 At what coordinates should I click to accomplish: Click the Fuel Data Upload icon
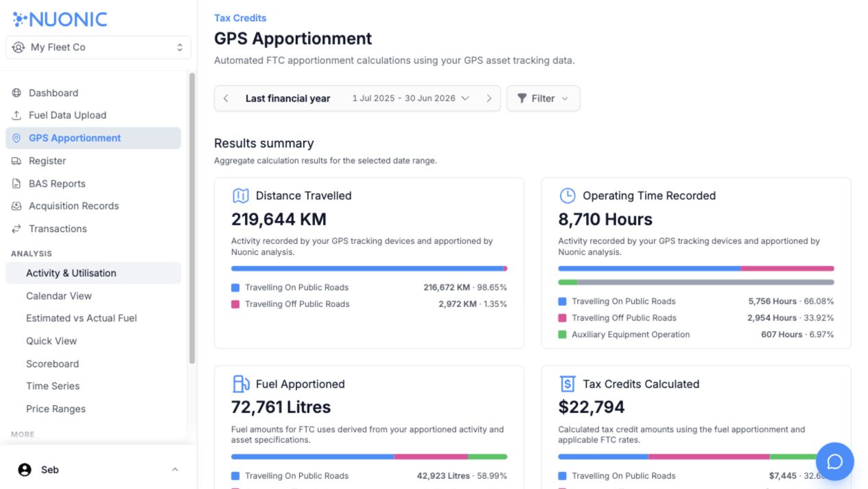[16, 115]
